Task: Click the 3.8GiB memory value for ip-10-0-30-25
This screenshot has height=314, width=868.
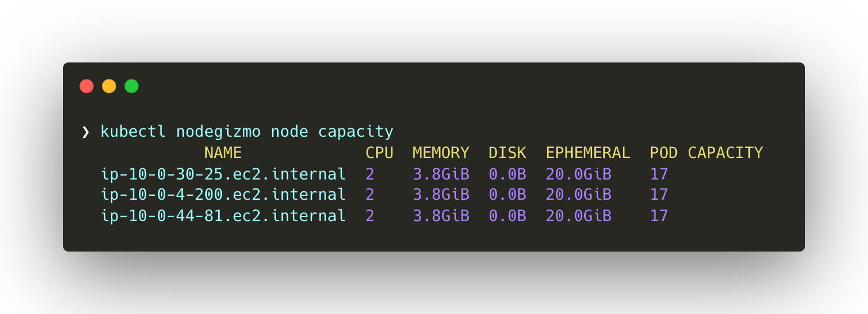Action: (441, 174)
